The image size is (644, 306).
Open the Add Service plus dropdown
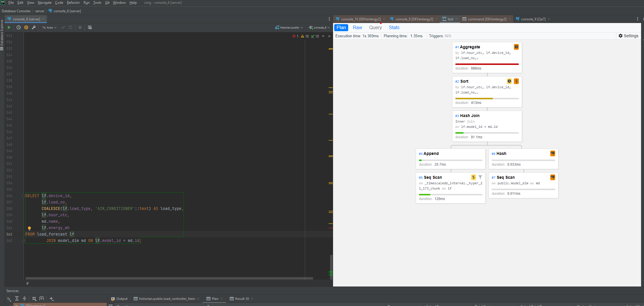52,298
